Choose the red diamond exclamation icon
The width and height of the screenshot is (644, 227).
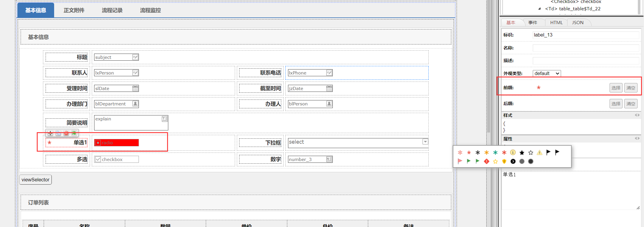[x=487, y=161]
